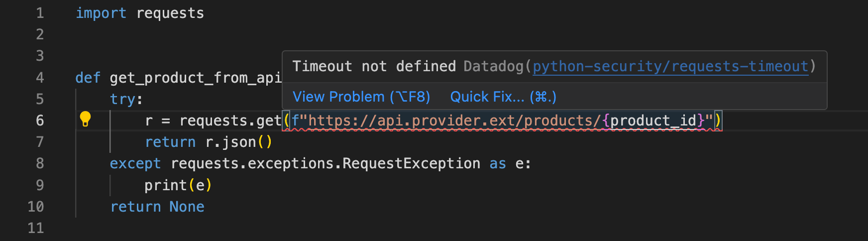Click 'None' in the final return statement

tap(187, 207)
